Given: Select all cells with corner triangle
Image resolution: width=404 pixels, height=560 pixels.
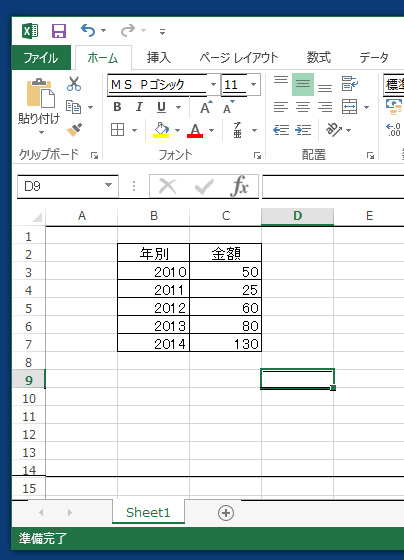Looking at the screenshot, I should pyautogui.click(x=37, y=216).
